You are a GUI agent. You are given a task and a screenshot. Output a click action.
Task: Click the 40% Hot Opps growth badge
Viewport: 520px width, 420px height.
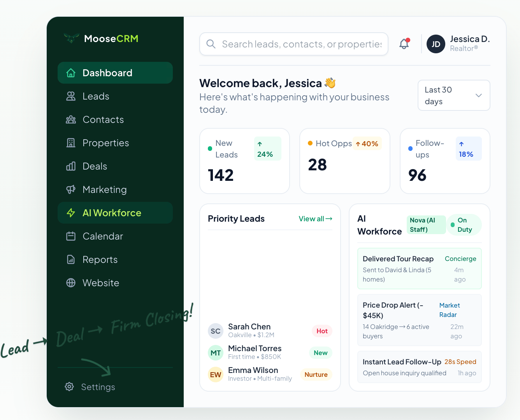[x=367, y=143]
